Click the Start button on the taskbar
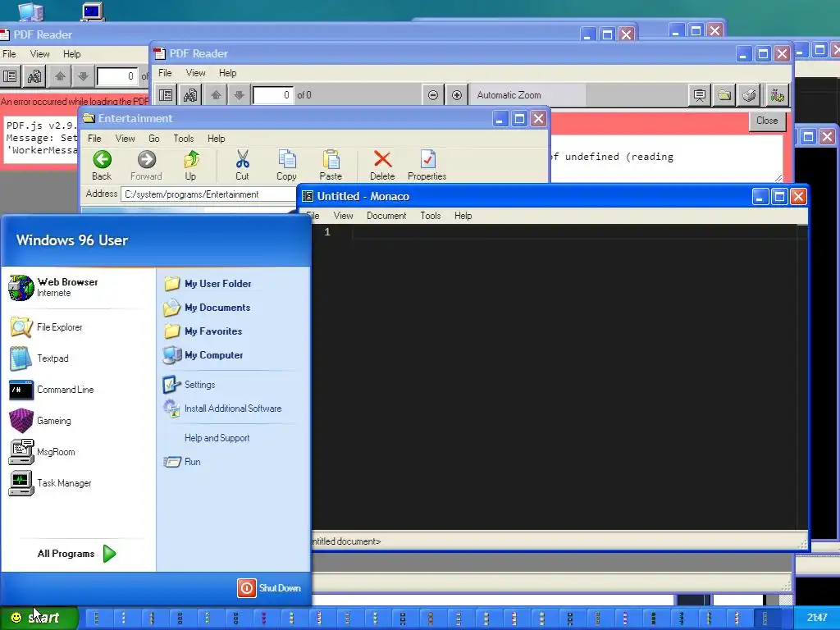The width and height of the screenshot is (840, 630). point(39,618)
